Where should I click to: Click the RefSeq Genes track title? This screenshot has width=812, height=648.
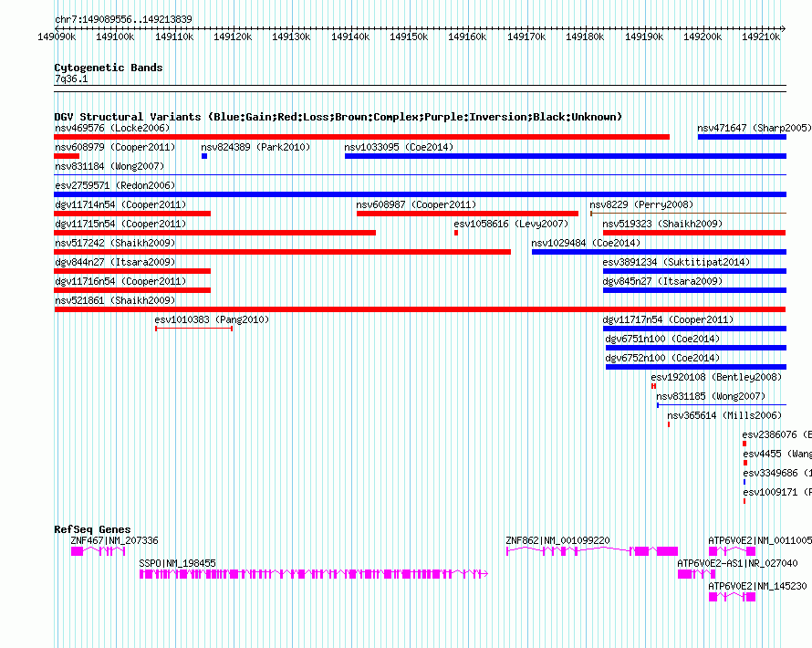[92, 529]
